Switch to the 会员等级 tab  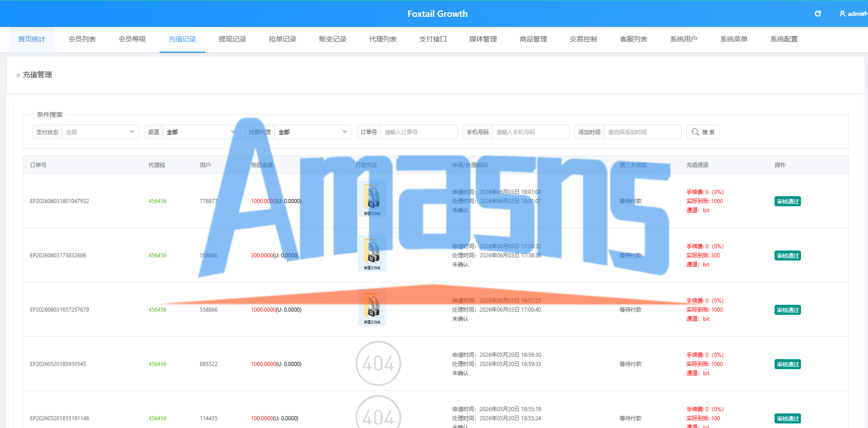click(x=132, y=39)
